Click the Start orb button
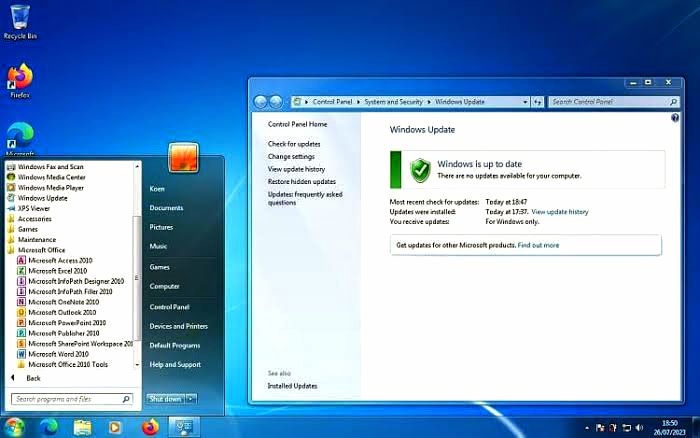Viewport: 700px width, 438px height. [x=14, y=427]
